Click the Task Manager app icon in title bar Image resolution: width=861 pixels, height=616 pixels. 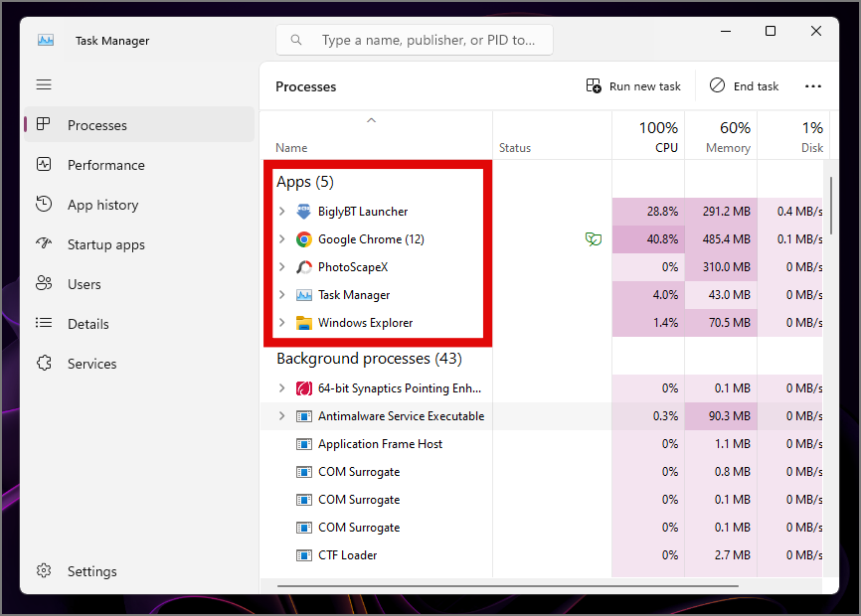(46, 40)
